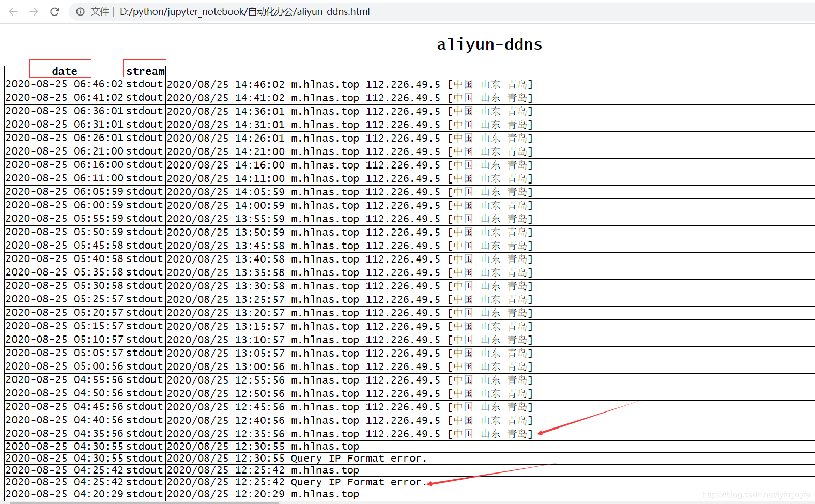The height and width of the screenshot is (504, 815).
Task: Click date cell 2020-08-25 06:05:59
Action: click(x=65, y=192)
